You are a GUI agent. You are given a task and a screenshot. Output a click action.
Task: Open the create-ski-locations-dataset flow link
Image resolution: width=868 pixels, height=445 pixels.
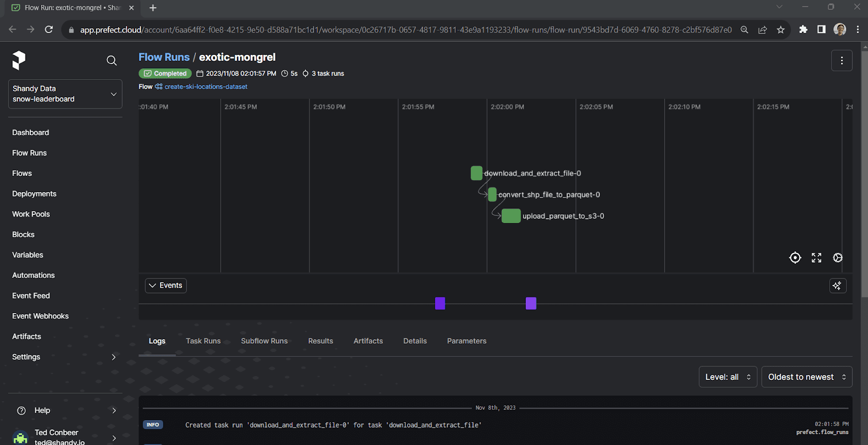coord(206,87)
